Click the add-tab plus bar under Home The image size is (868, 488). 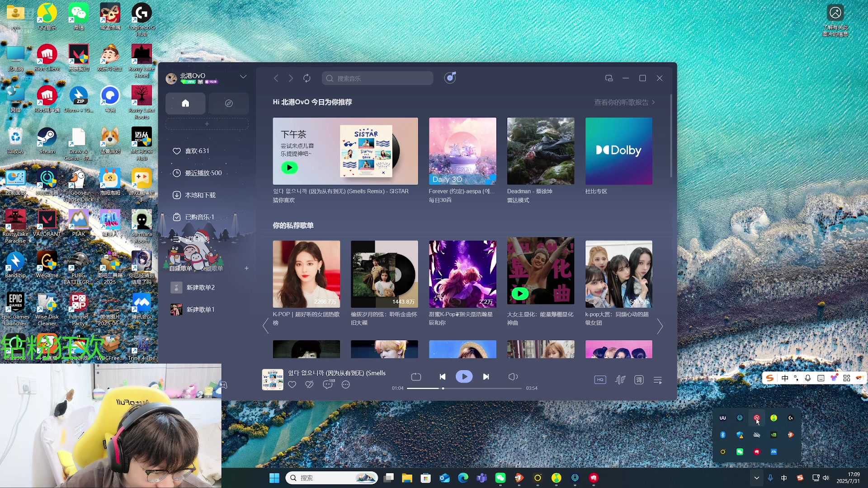[207, 124]
